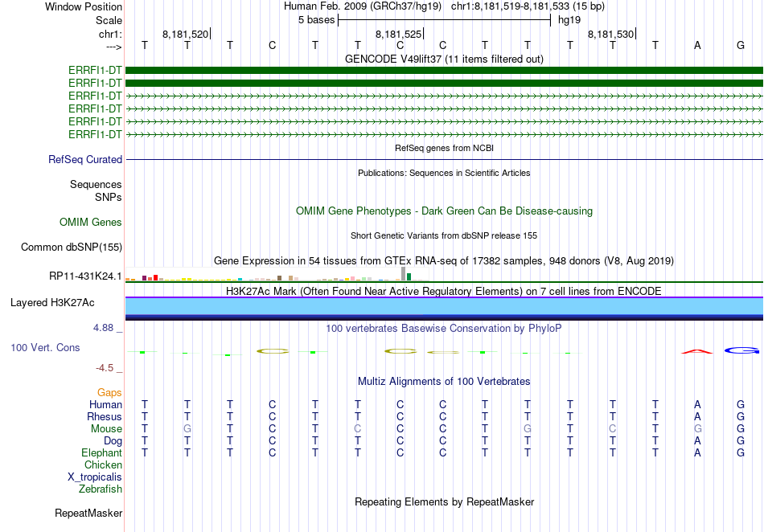
Task: Click the ---> strand direction arrow
Action: [113, 47]
